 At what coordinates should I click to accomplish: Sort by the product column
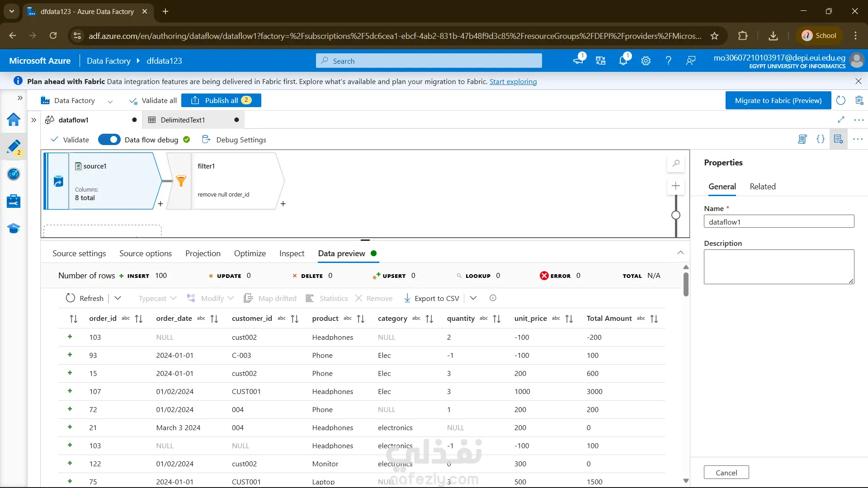[x=361, y=319]
